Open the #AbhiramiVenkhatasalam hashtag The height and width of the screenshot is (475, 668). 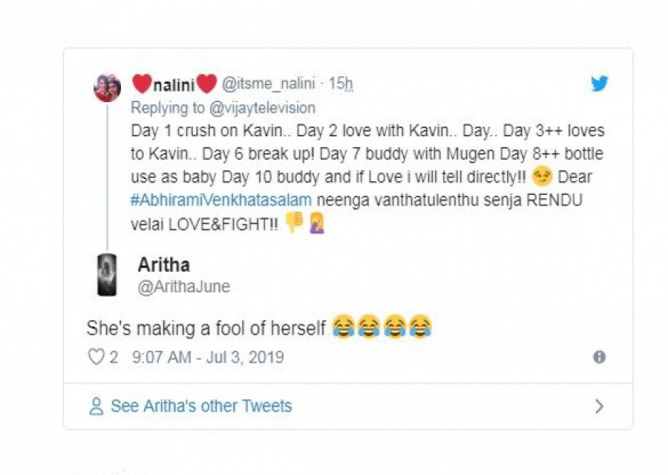pos(221,200)
